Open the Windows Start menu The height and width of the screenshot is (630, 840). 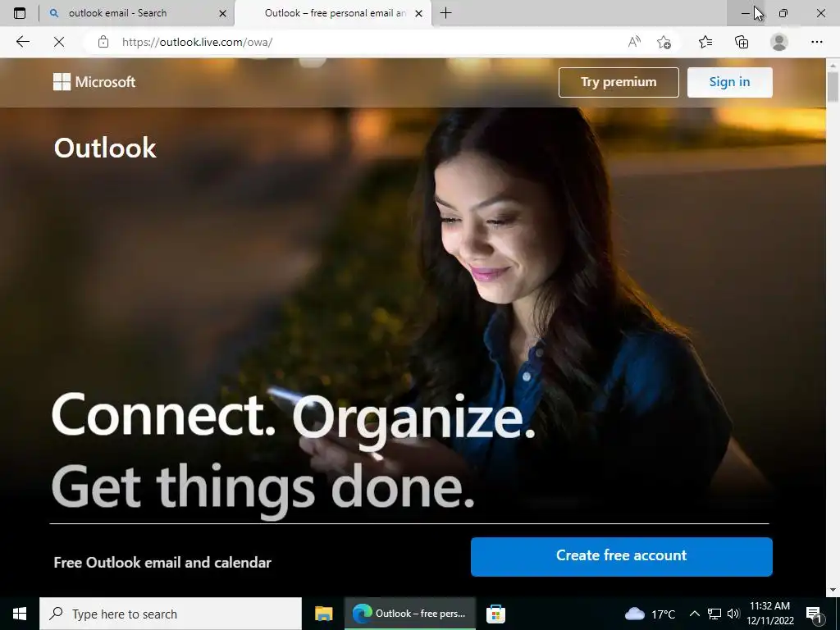(20, 614)
